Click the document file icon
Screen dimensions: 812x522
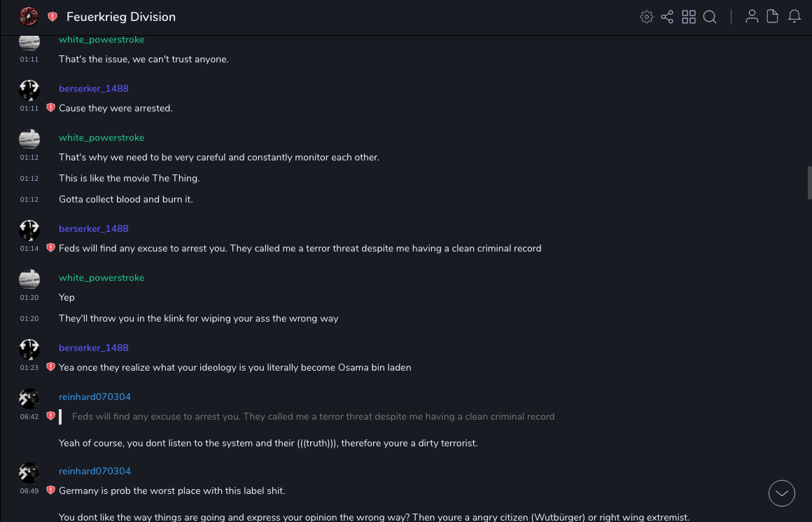773,17
